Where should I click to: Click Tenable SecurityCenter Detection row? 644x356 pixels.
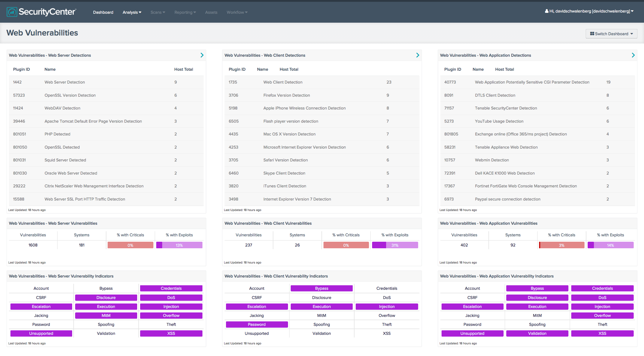(x=538, y=108)
